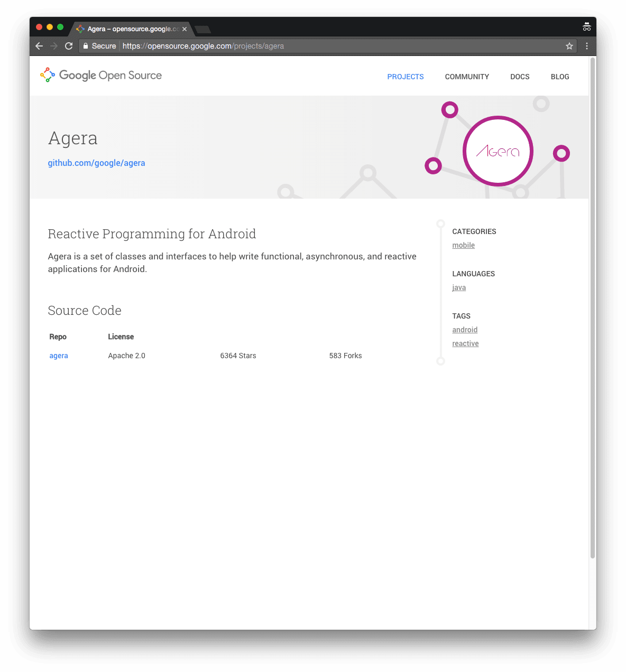Go to the DOCS nav item

(x=520, y=77)
